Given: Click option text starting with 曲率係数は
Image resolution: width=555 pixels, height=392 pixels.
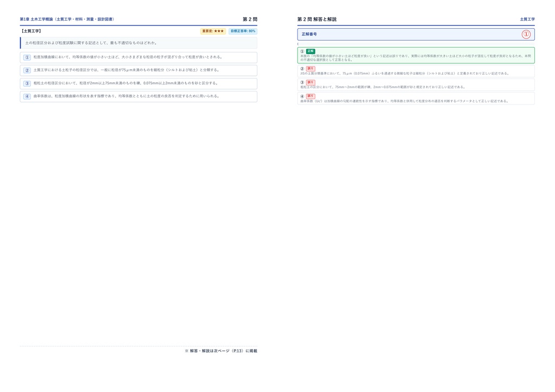Looking at the screenshot, I should click(127, 96).
